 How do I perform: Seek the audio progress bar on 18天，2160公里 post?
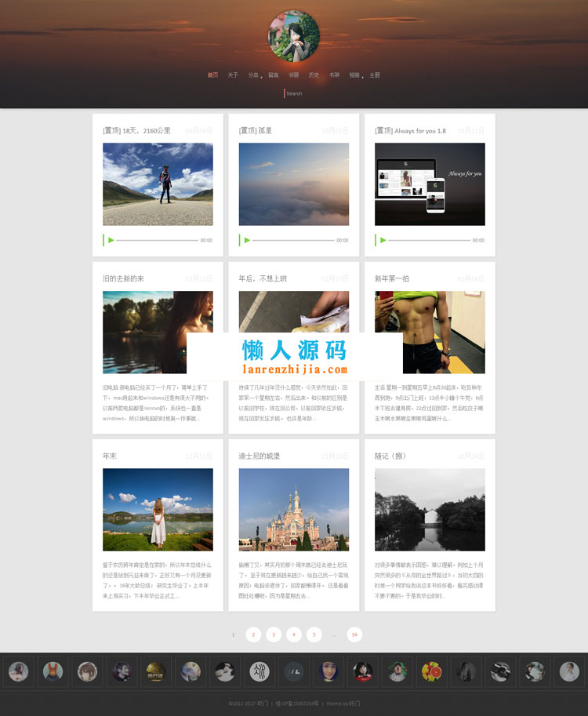click(x=157, y=240)
